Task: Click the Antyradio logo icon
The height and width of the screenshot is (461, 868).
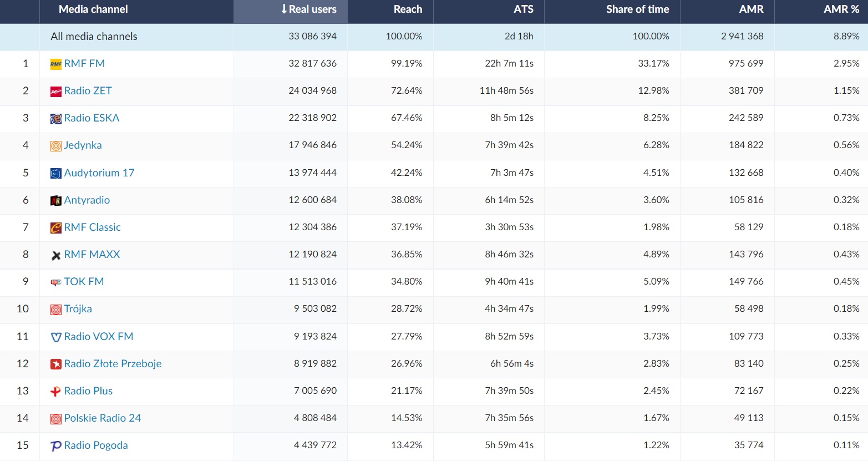Action: pyautogui.click(x=55, y=200)
